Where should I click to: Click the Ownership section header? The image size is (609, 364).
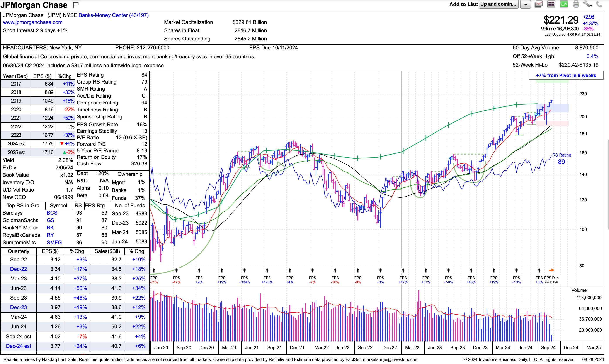pyautogui.click(x=130, y=174)
